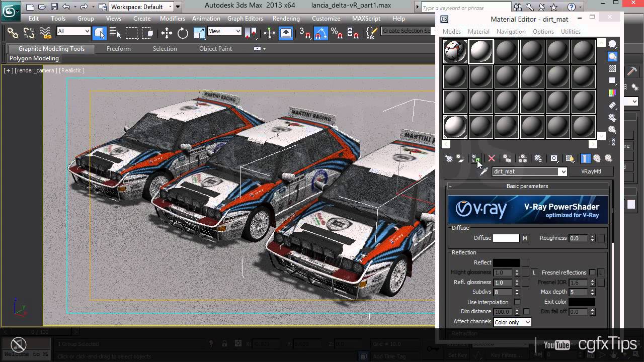The height and width of the screenshot is (362, 644).
Task: Click the Sample Type sphere icon
Action: tap(612, 44)
